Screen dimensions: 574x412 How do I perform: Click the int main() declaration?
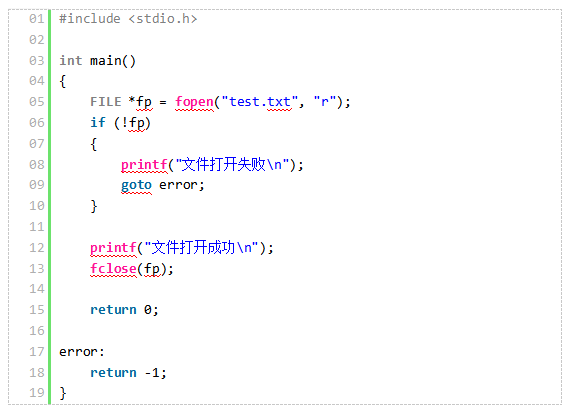pyautogui.click(x=97, y=60)
